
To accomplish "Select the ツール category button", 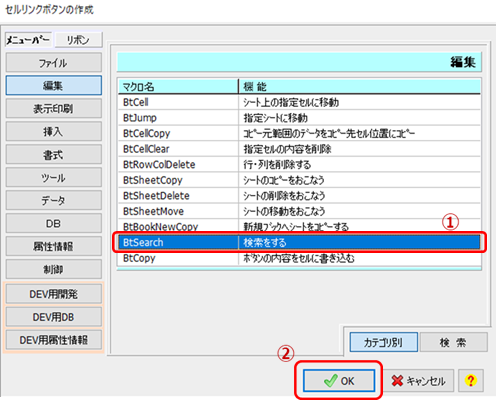I will click(x=53, y=177).
